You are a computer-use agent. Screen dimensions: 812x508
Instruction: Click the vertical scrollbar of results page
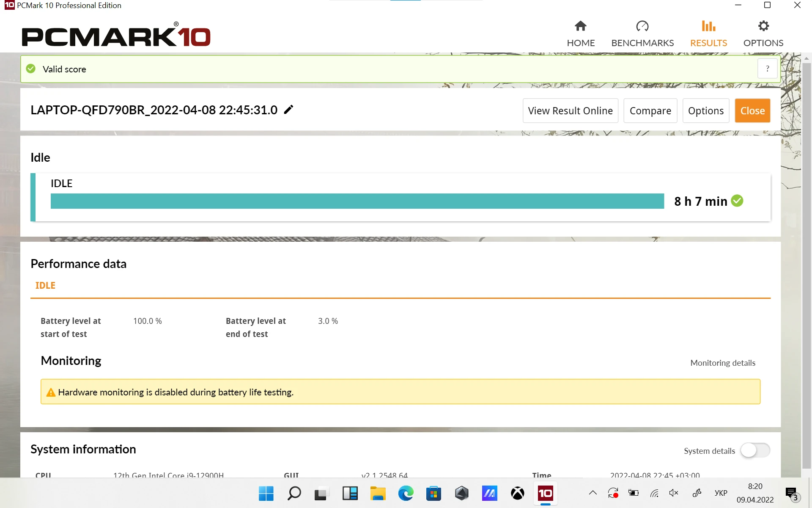pyautogui.click(x=807, y=267)
